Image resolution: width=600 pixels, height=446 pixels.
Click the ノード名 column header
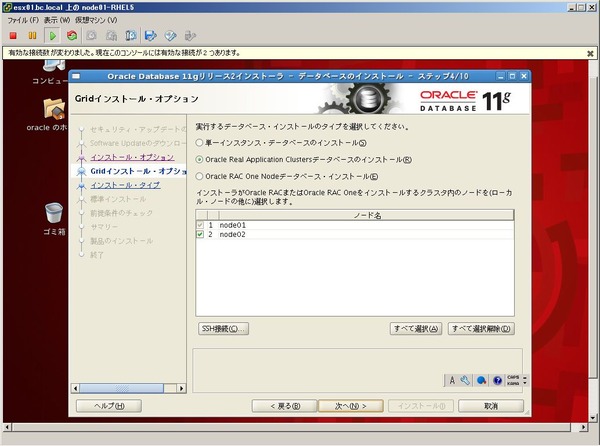pos(367,215)
